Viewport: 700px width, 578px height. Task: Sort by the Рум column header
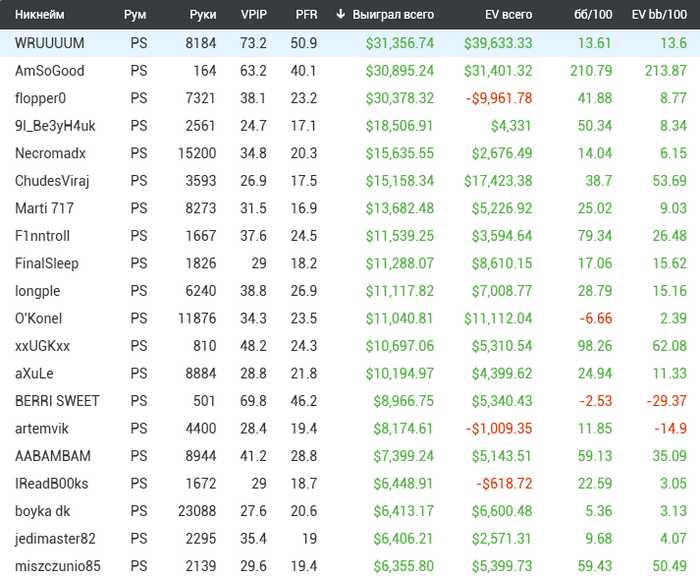pyautogui.click(x=135, y=15)
